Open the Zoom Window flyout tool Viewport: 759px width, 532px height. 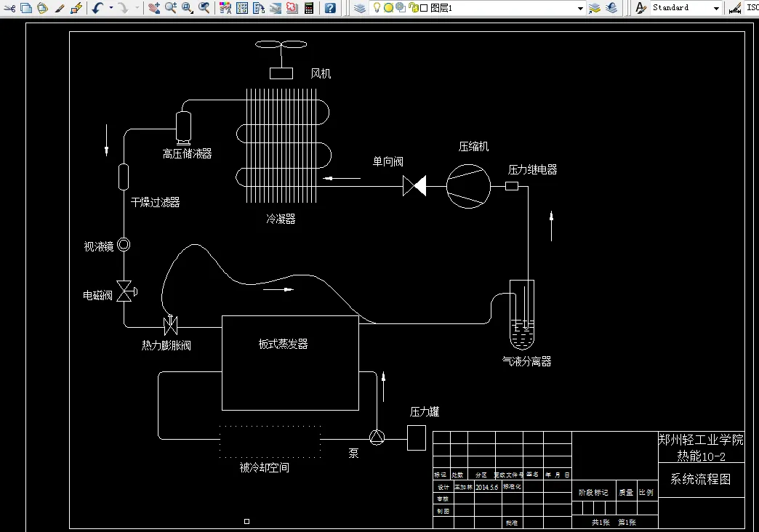[x=188, y=8]
